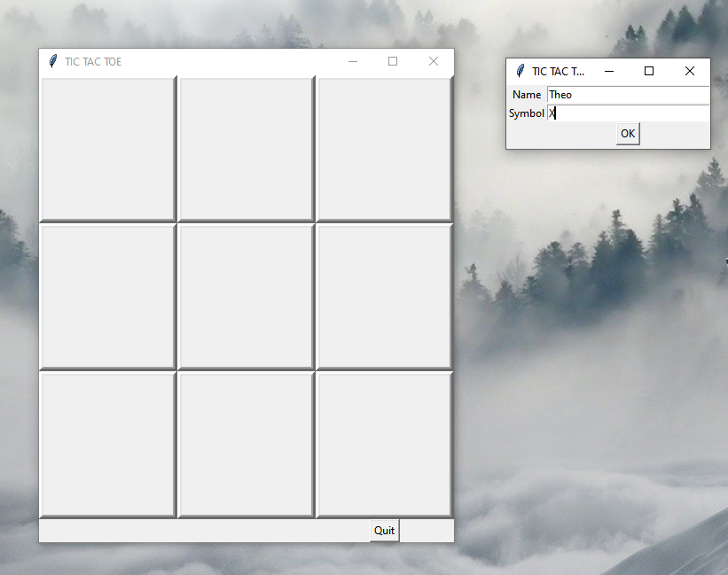Minimize the player dialog window
The image size is (728, 575).
pos(609,71)
